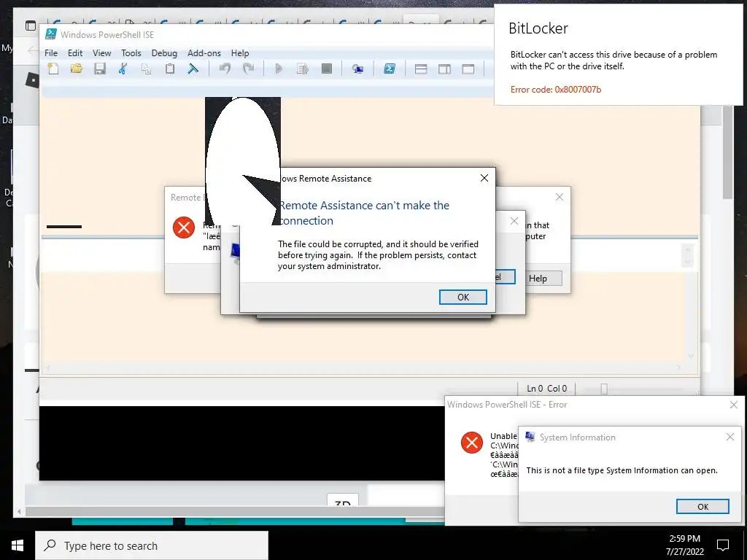Viewport: 747px width, 560px height.
Task: Click the New script icon in PowerShell ISE toolbar
Action: (53, 69)
